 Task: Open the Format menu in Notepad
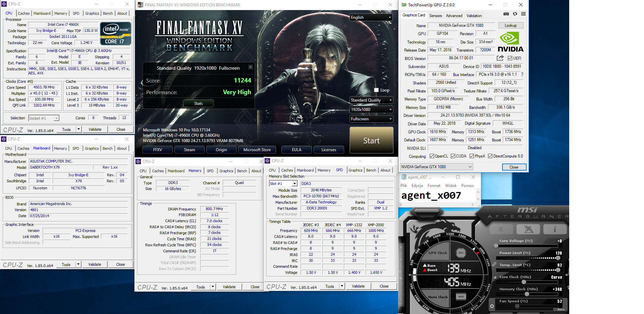[x=434, y=186]
